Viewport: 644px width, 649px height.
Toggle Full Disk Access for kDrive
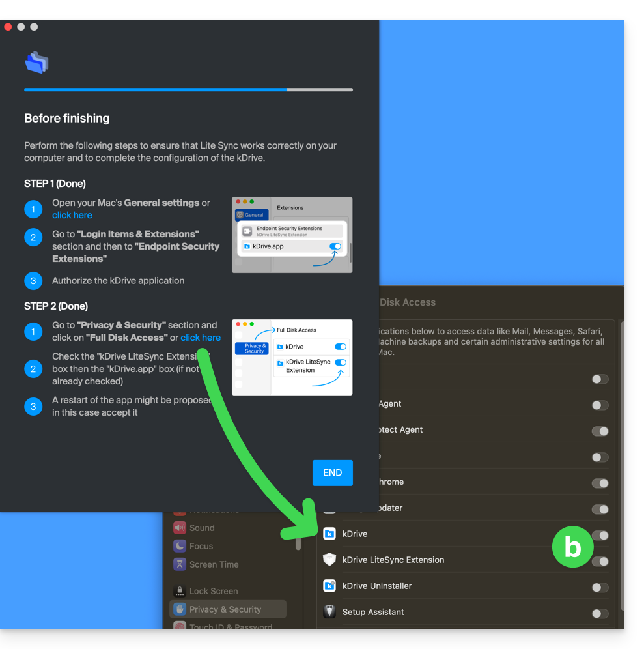600,536
